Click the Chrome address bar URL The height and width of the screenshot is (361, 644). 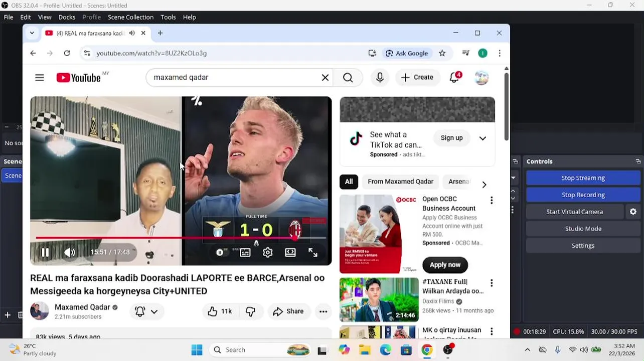pos(151,53)
